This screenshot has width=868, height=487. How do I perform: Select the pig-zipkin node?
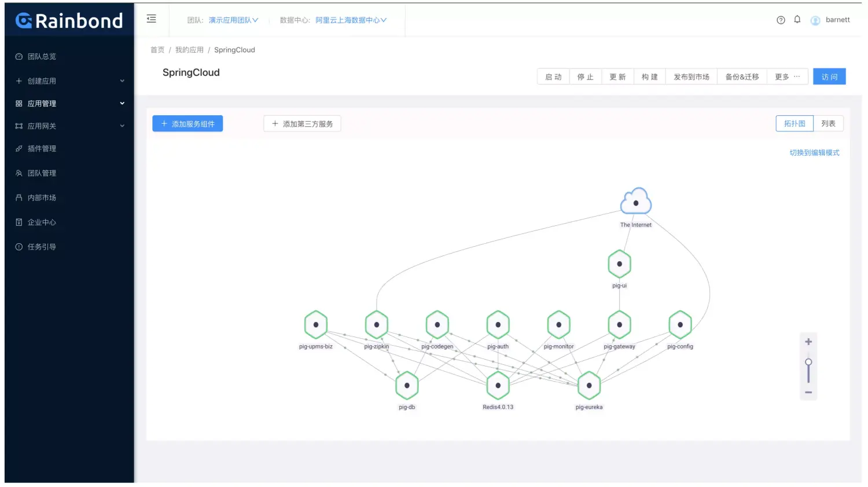(x=377, y=325)
